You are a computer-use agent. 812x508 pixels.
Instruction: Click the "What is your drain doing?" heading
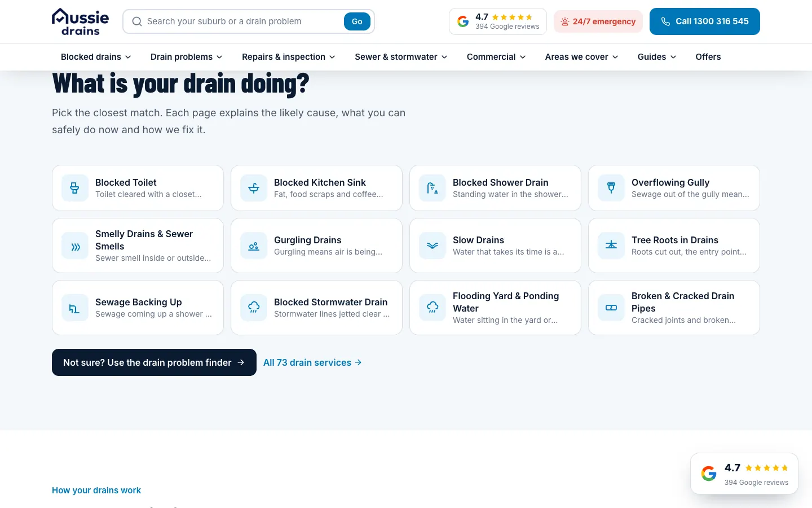(180, 84)
